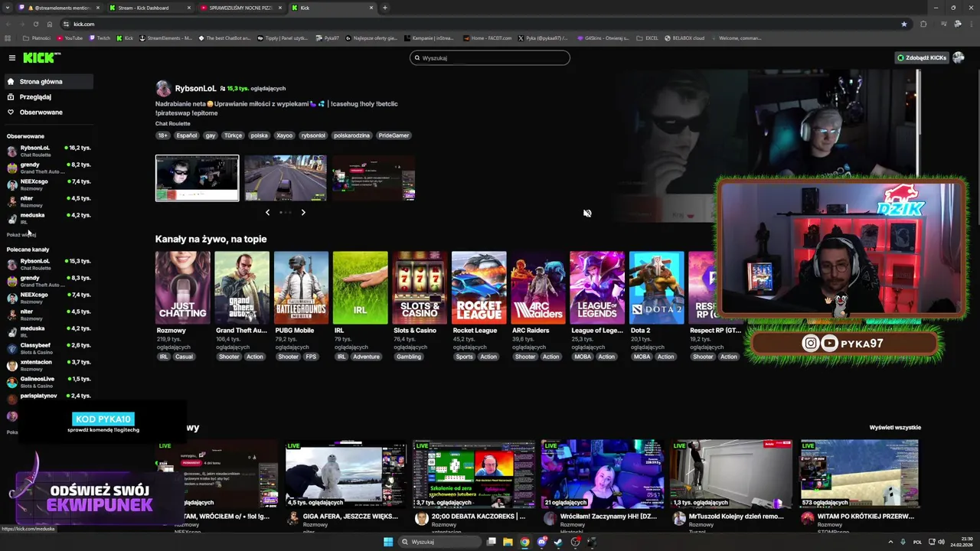
Task: Open Przeglądaj section
Action: (47, 96)
